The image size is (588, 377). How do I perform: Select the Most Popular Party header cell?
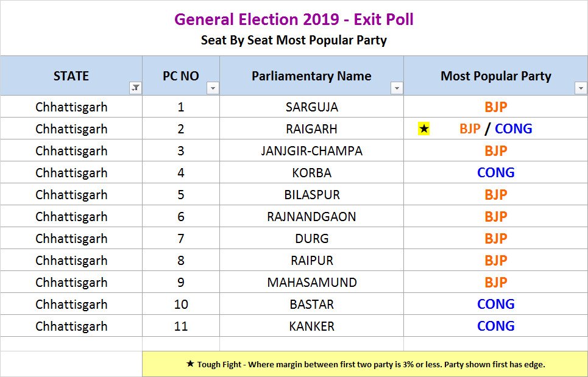495,76
